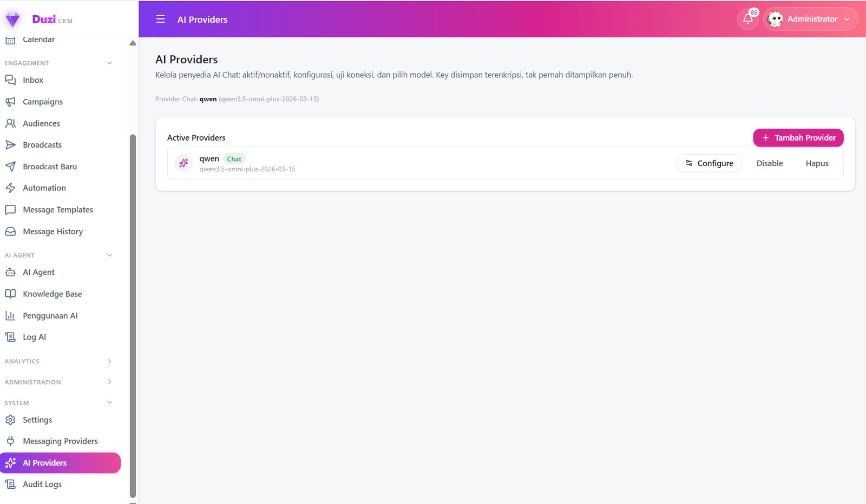Click the qwen provider sparkle icon
This screenshot has height=504, width=866.
point(183,163)
